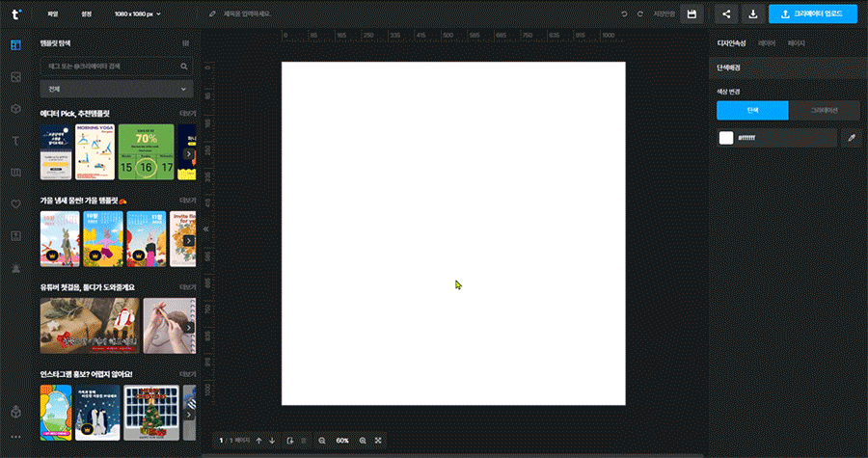This screenshot has width=868, height=458.
Task: Switch to the 레이어 tab
Action: [x=767, y=43]
